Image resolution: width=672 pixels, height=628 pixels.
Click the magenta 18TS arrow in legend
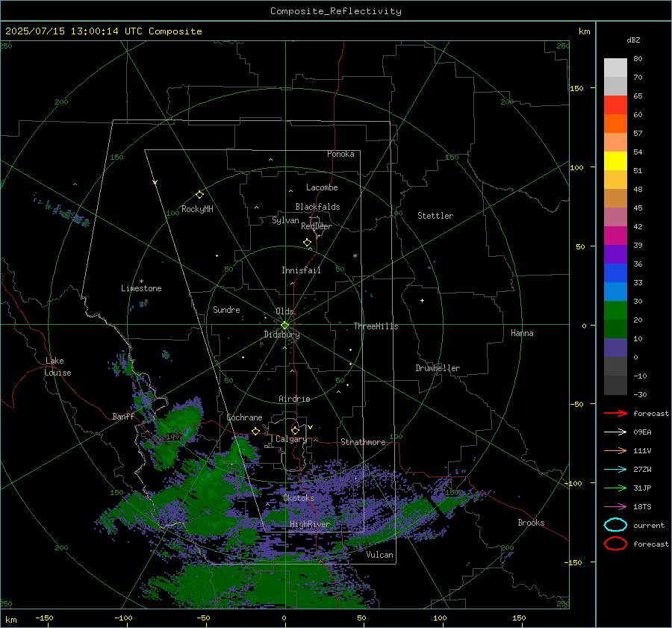click(615, 507)
